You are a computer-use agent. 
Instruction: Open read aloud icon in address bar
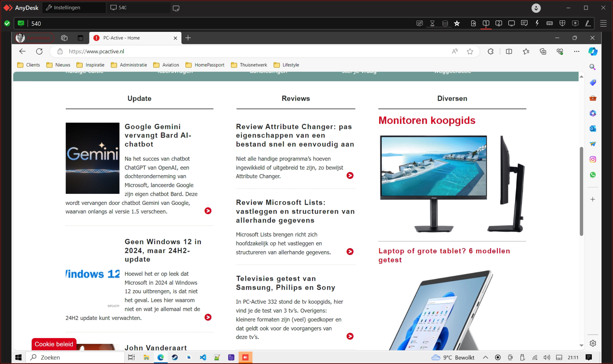coord(455,51)
